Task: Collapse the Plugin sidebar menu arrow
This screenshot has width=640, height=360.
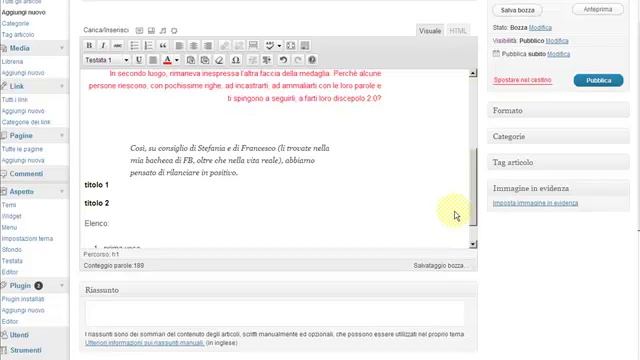Action: click(62, 286)
